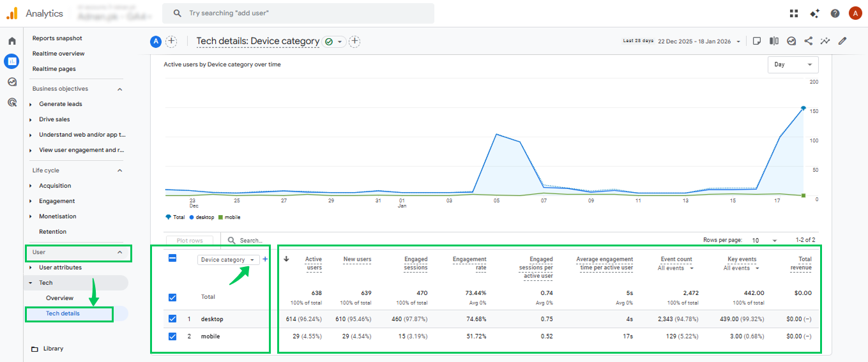Uncheck the mobile row checkbox

coord(172,336)
